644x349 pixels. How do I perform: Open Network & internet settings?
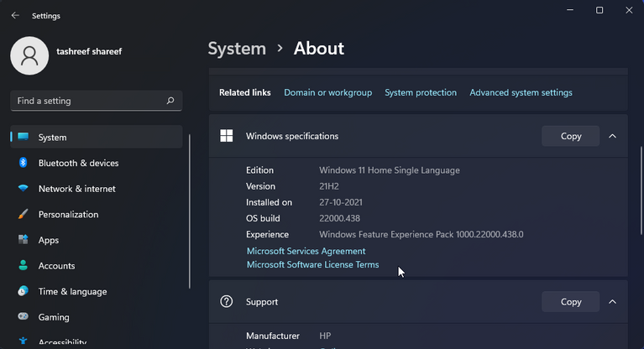point(76,189)
